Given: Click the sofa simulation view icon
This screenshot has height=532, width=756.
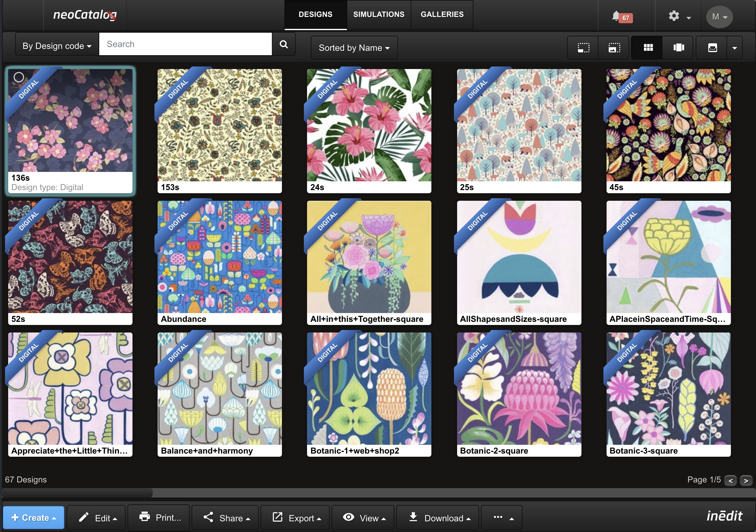Looking at the screenshot, I should (x=713, y=48).
